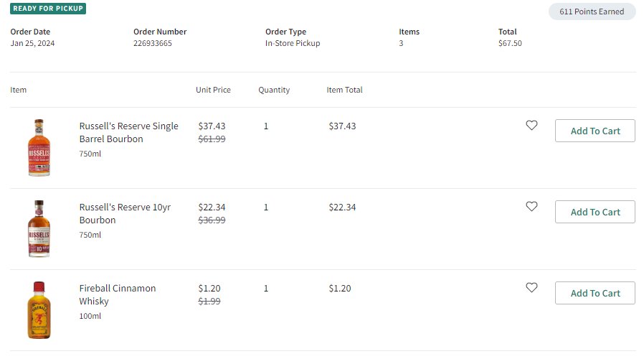Favorite Russell's Reserve Single Barrel with heart icon

pyautogui.click(x=531, y=125)
